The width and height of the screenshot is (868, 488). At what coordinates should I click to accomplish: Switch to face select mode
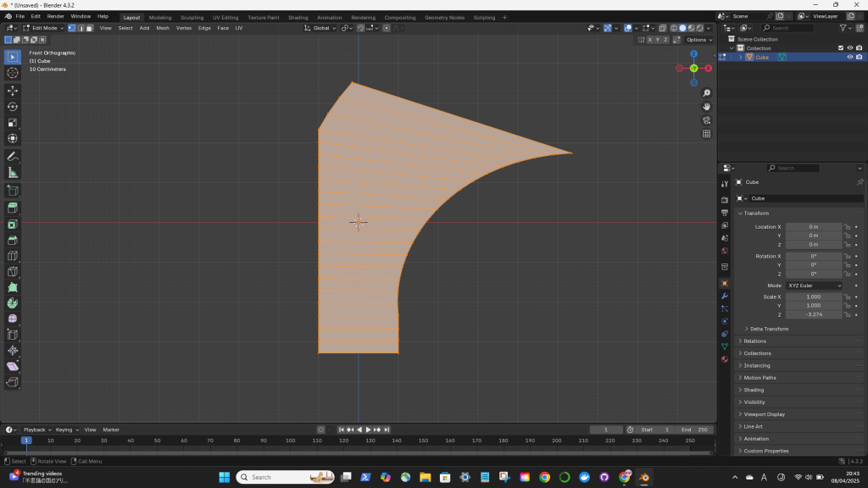coord(90,28)
